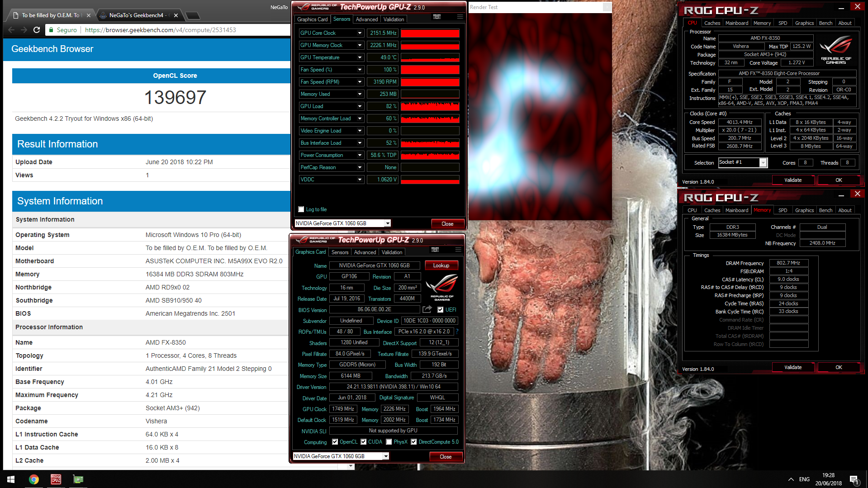Toggle the PhysX checkbox

(389, 442)
